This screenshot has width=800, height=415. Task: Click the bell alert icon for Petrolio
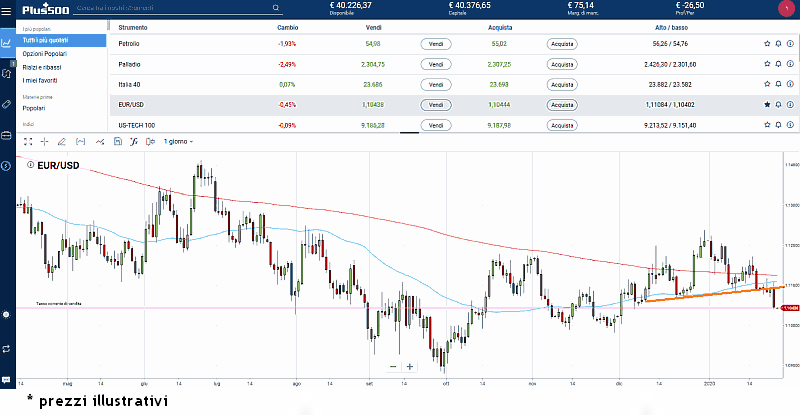pyautogui.click(x=778, y=44)
